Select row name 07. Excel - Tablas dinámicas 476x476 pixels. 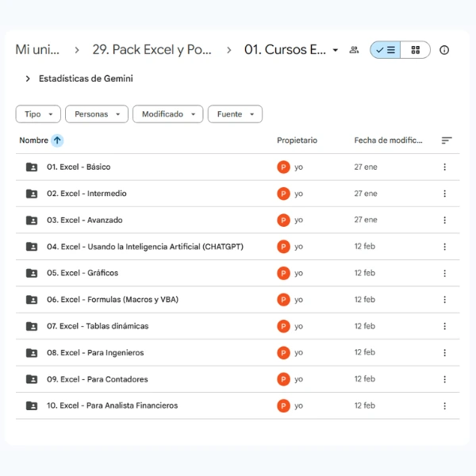[x=98, y=326]
